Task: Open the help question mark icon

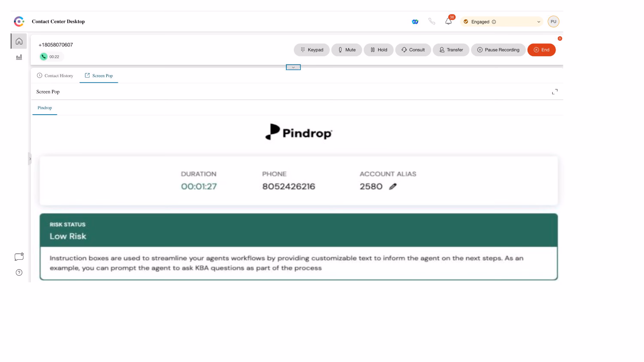Action: pos(19,273)
